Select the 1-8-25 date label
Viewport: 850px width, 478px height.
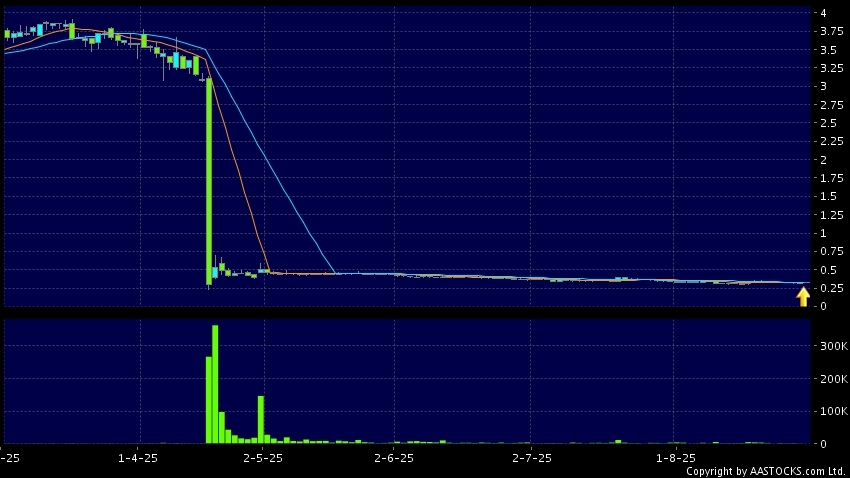675,458
